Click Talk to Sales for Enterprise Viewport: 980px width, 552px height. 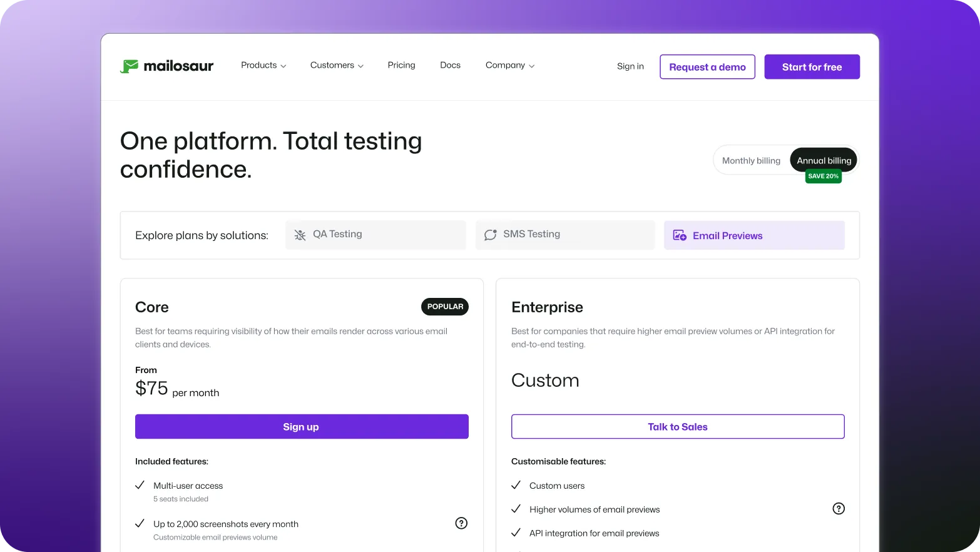click(x=678, y=427)
